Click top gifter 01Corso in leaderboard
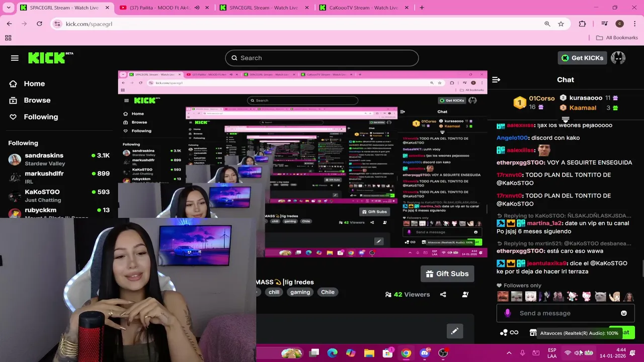Screen dimensions: 644x362 coord(541,99)
